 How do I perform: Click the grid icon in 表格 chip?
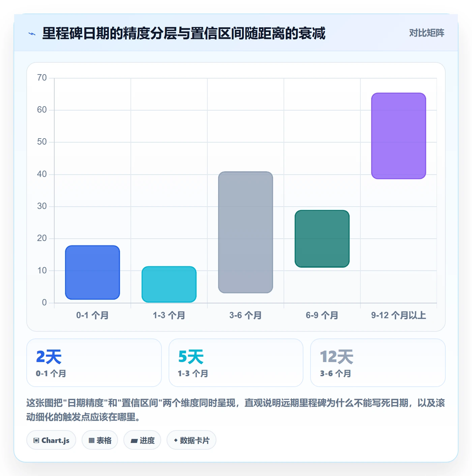pyautogui.click(x=91, y=441)
